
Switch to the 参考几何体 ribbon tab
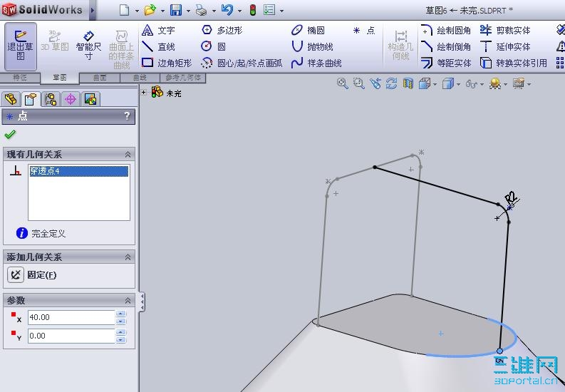183,78
